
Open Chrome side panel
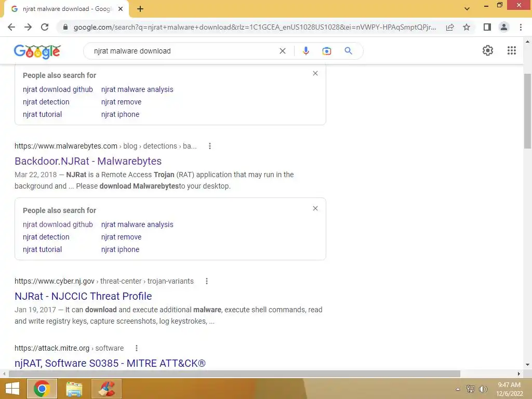487,27
